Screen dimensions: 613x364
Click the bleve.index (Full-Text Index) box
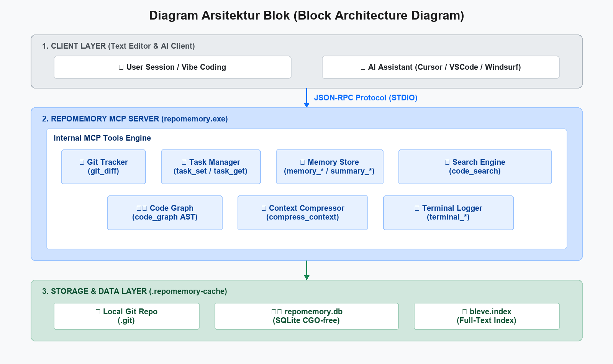coord(487,316)
